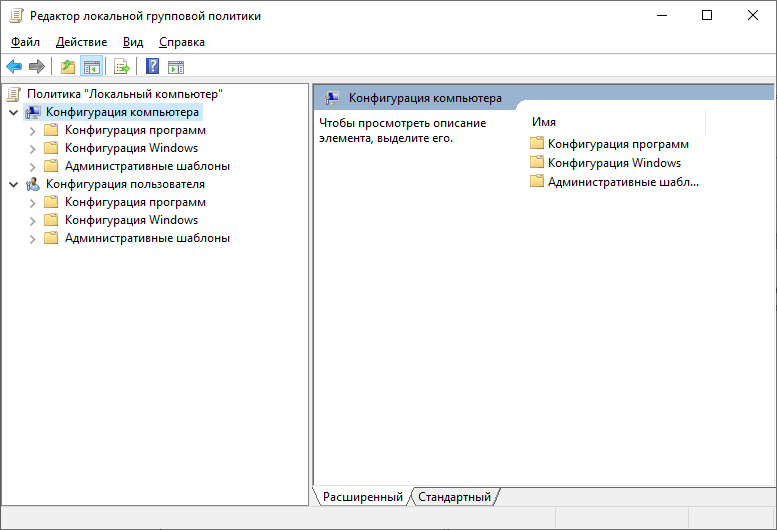Click the Back arrow toolbar icon
The width and height of the screenshot is (777, 530).
[x=14, y=67]
